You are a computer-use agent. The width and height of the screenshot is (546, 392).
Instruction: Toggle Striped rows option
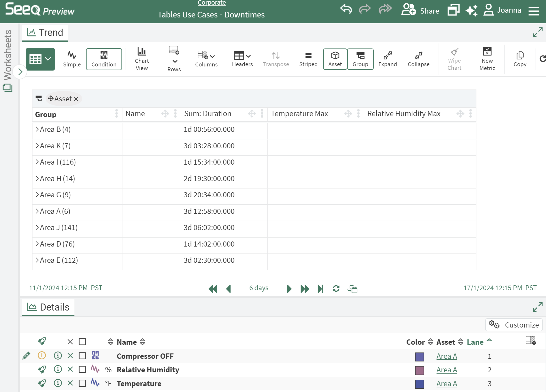308,59
